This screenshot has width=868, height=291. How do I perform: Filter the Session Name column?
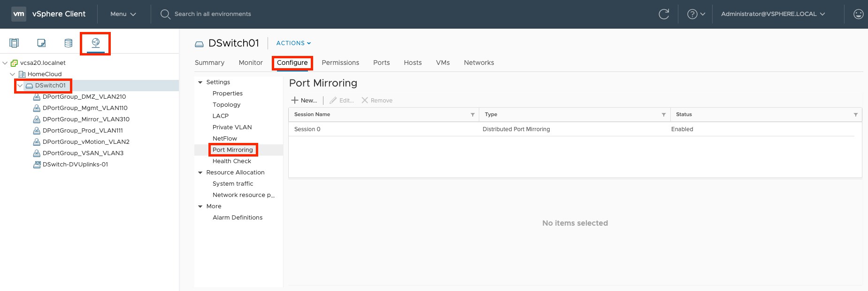click(x=472, y=115)
